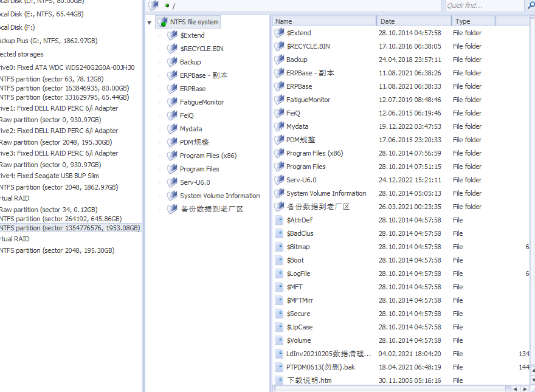This screenshot has height=392, width=535.
Task: Click the Backup folder icon in tree
Action: click(x=172, y=62)
